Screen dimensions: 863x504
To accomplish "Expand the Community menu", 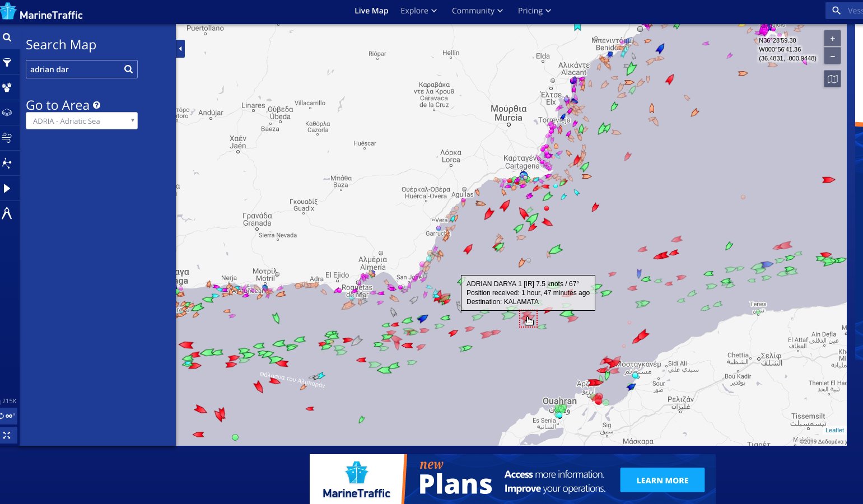I will coord(477,11).
